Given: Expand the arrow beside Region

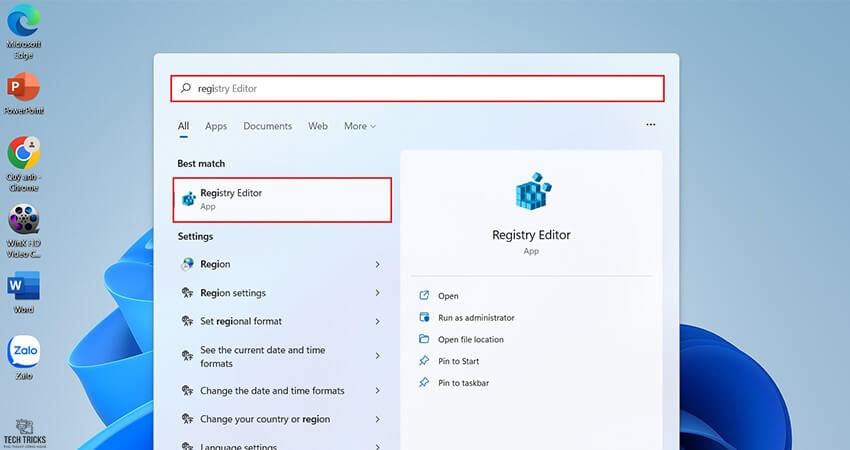Looking at the screenshot, I should tap(377, 265).
